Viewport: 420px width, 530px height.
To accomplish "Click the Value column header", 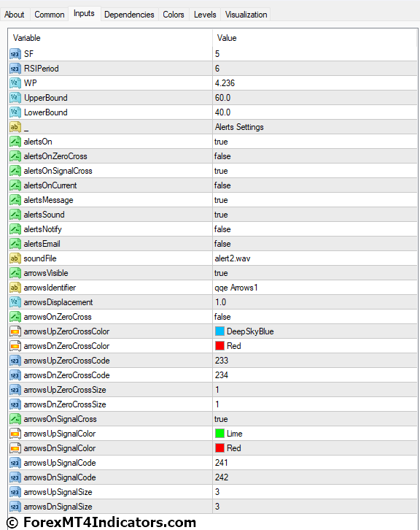I will coord(227,38).
